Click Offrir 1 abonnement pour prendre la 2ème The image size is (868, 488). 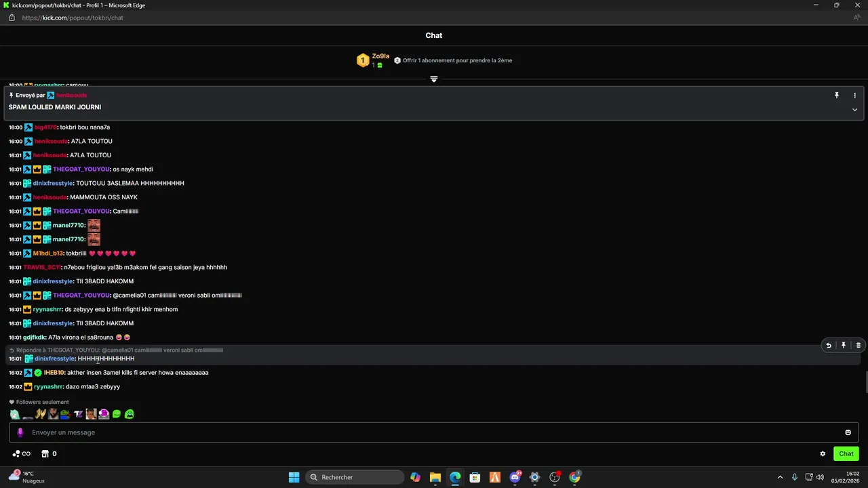pyautogui.click(x=457, y=60)
